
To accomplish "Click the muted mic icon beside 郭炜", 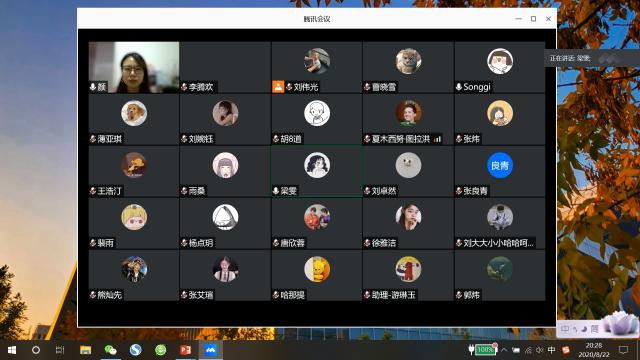I will coord(459,295).
